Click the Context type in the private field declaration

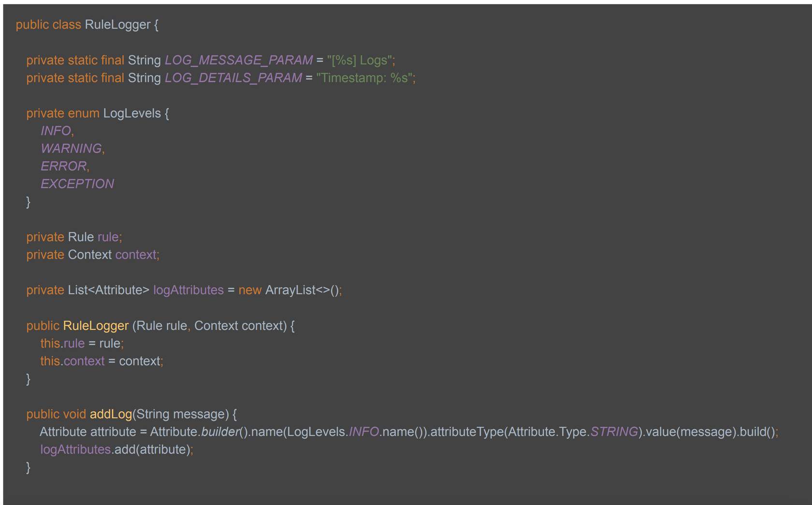[x=89, y=255]
